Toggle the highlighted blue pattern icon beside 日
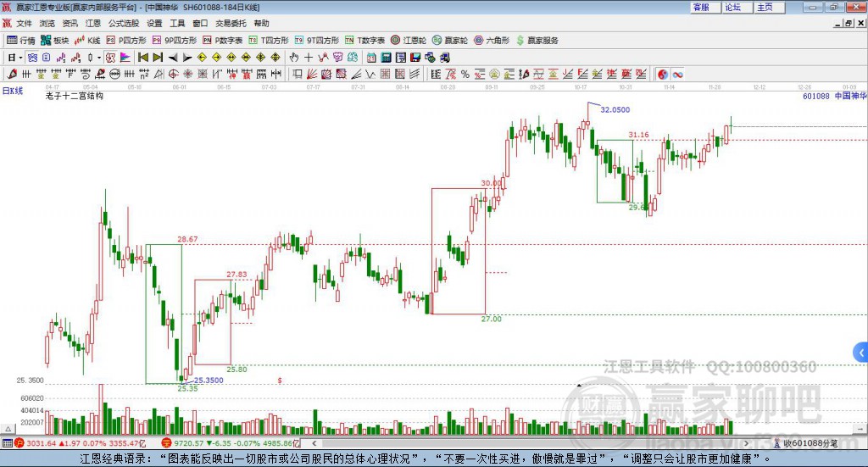 tap(32, 58)
